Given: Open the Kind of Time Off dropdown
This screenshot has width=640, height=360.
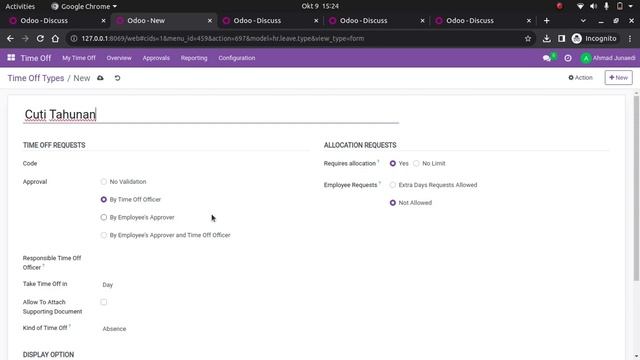Looking at the screenshot, I should point(204,329).
